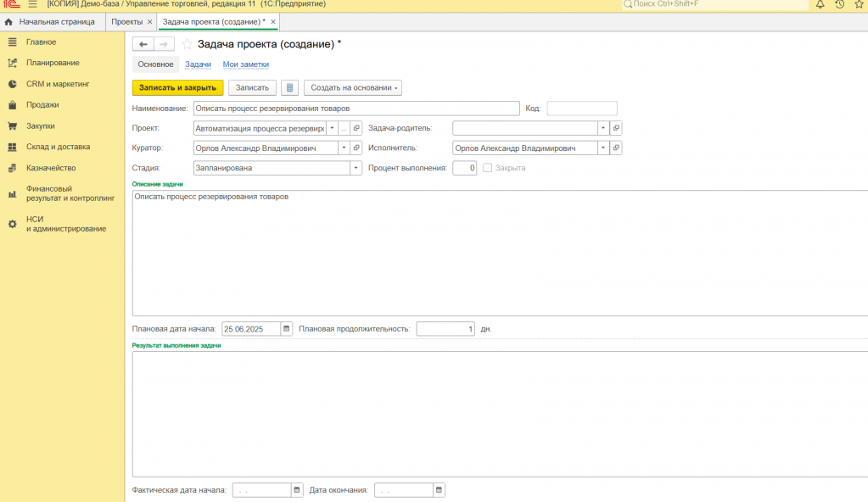Open the Мои заметки link
The width and height of the screenshot is (868, 502).
(246, 64)
